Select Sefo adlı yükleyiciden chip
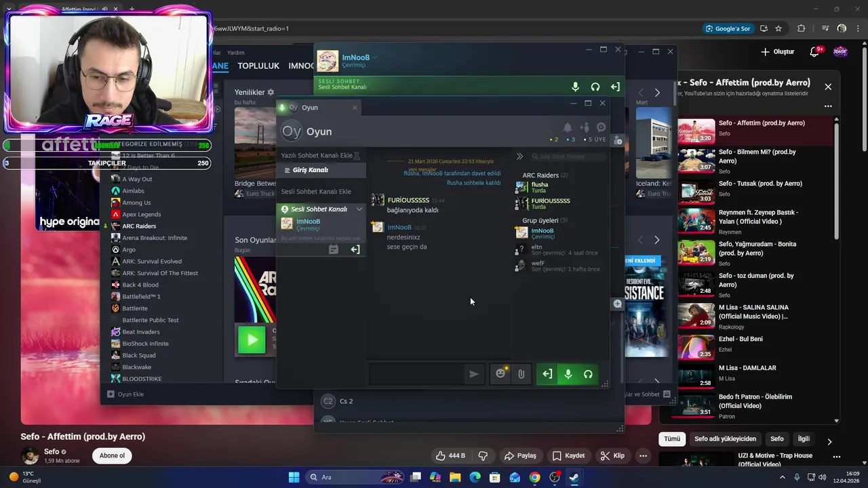This screenshot has width=868, height=488. pos(725,439)
